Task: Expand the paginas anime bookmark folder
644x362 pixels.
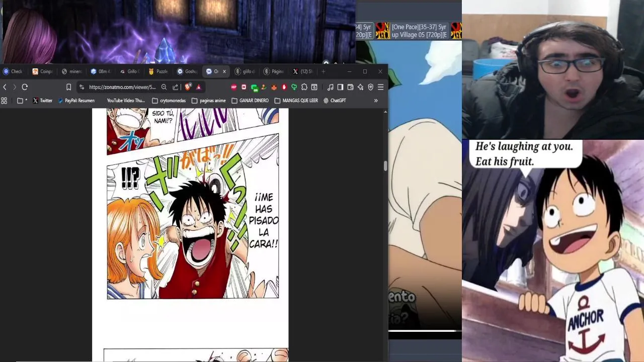Action: pyautogui.click(x=209, y=101)
